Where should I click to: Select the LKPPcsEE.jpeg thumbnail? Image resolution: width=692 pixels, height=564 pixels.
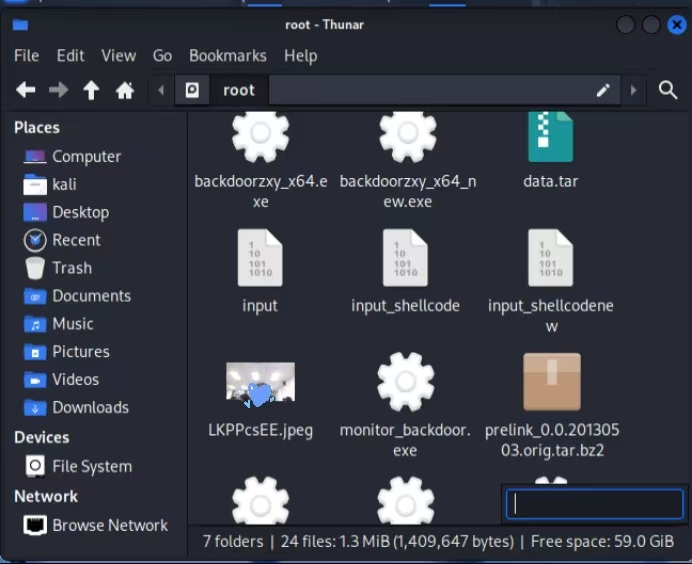[x=260, y=383]
